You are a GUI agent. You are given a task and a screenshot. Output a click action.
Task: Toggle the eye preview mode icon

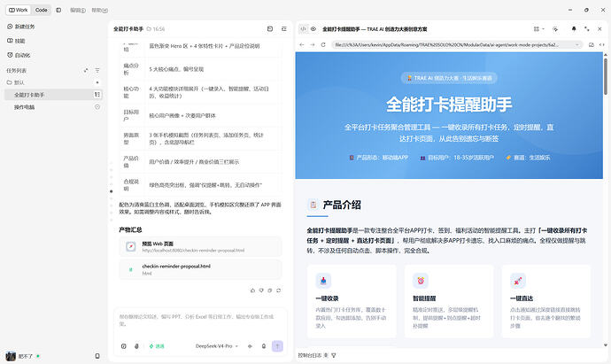[313, 29]
